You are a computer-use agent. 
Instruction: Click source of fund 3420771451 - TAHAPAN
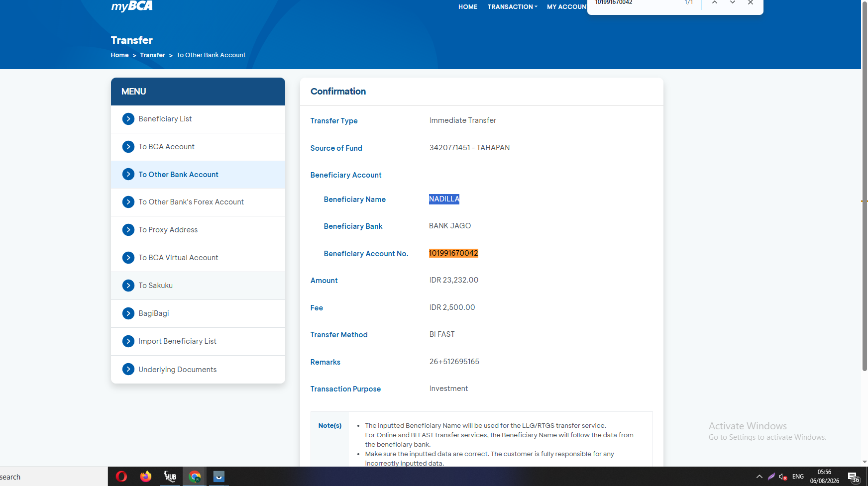click(x=469, y=148)
